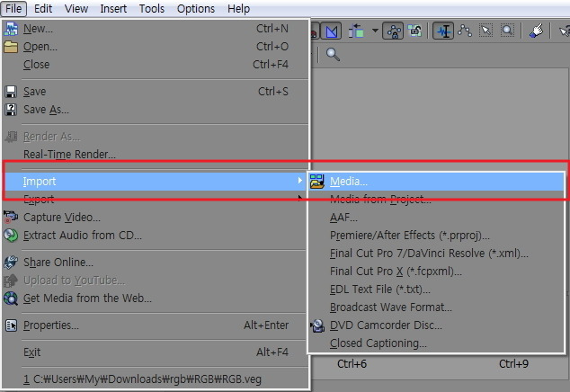Open the Options menu
Image resolution: width=570 pixels, height=392 pixels.
196,8
